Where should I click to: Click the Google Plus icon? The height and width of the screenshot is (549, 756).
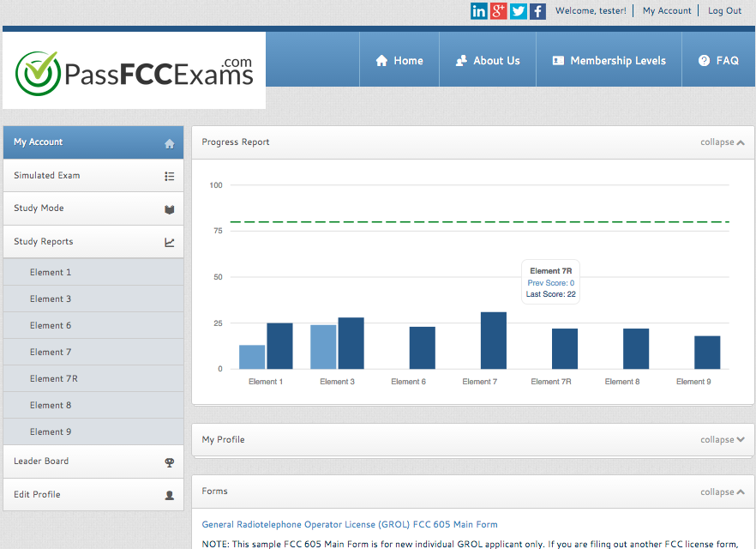click(499, 11)
